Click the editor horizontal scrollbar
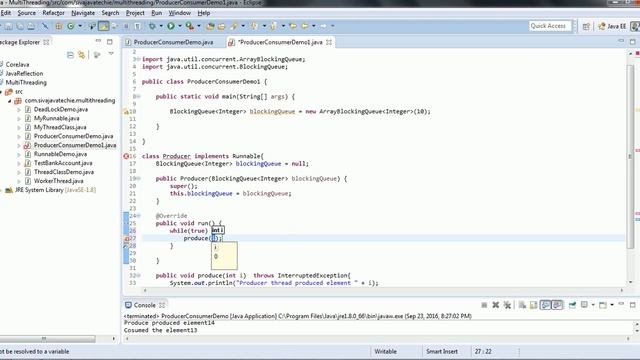Screen dimensions: 640x360 pyautogui.click(x=383, y=290)
